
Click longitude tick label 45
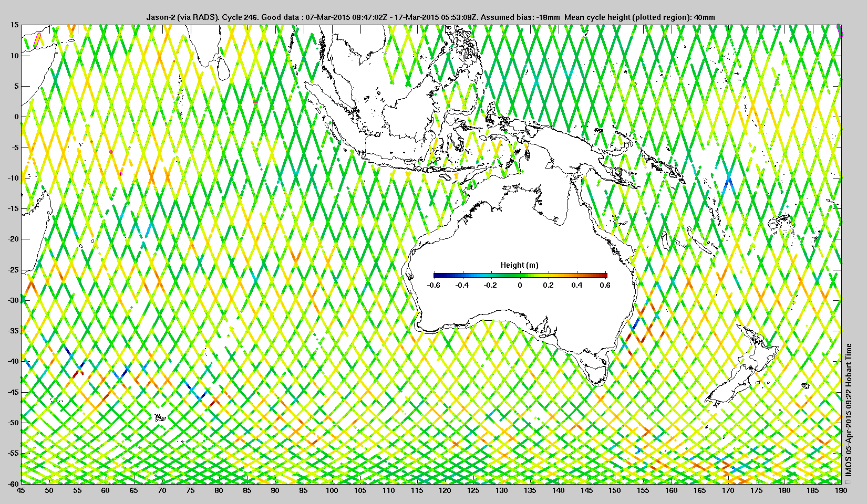[20, 490]
